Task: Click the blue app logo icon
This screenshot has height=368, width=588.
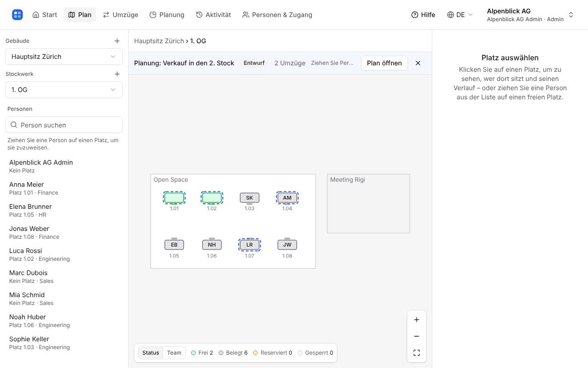Action: [17, 15]
